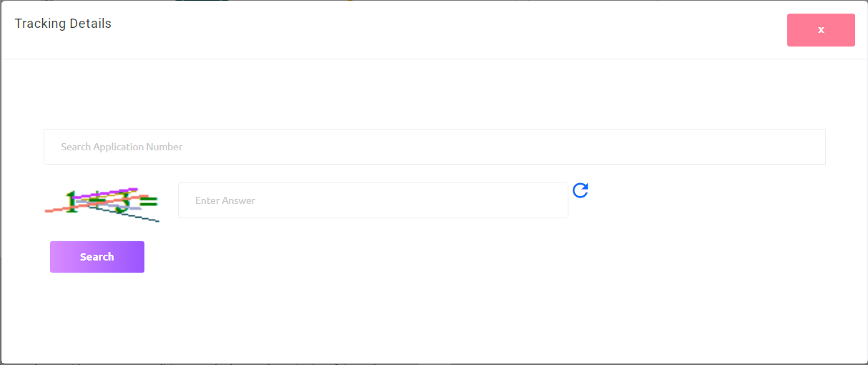
Task: Click the pink x button
Action: click(x=821, y=30)
